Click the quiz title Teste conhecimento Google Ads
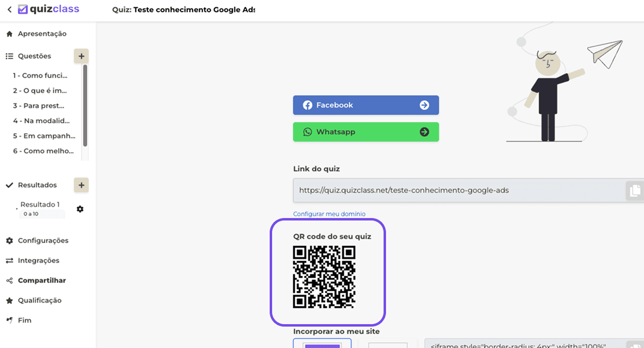 point(194,10)
